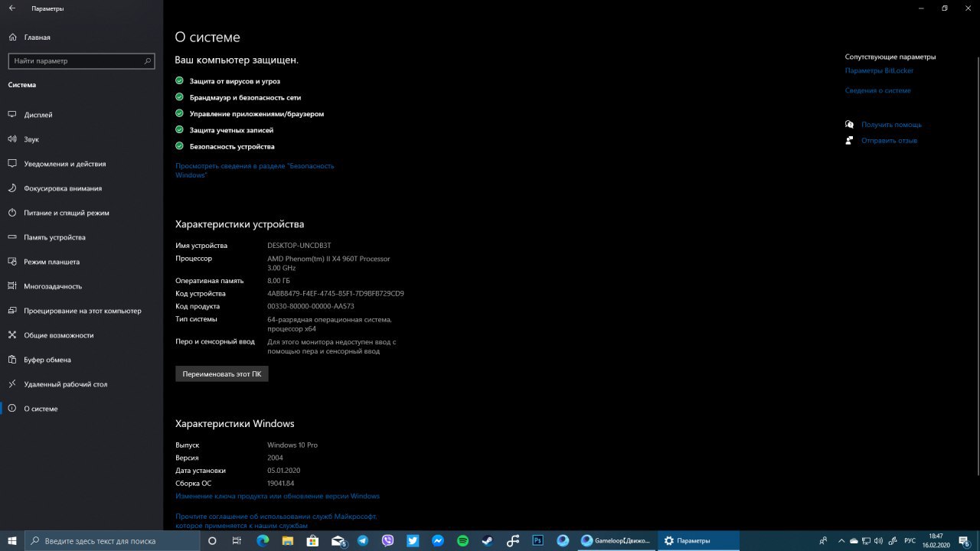Click green check beside Брандмауэр и безопасность сети
980x551 pixels.
pyautogui.click(x=179, y=97)
